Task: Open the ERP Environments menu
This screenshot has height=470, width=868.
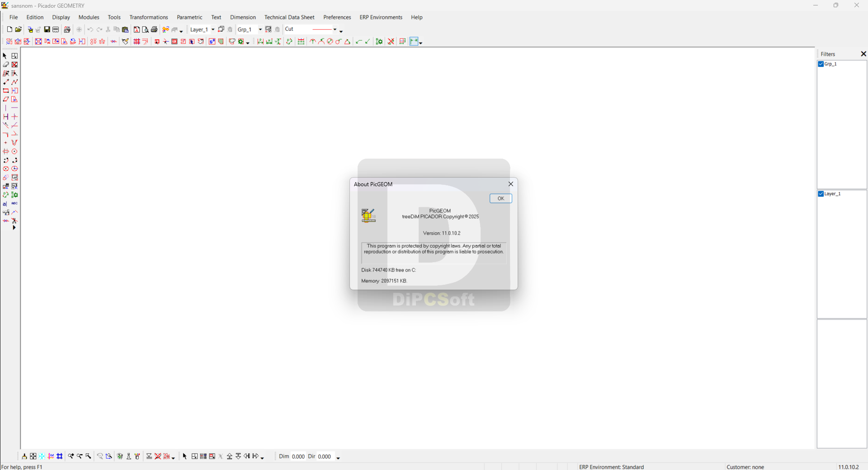Action: point(381,17)
